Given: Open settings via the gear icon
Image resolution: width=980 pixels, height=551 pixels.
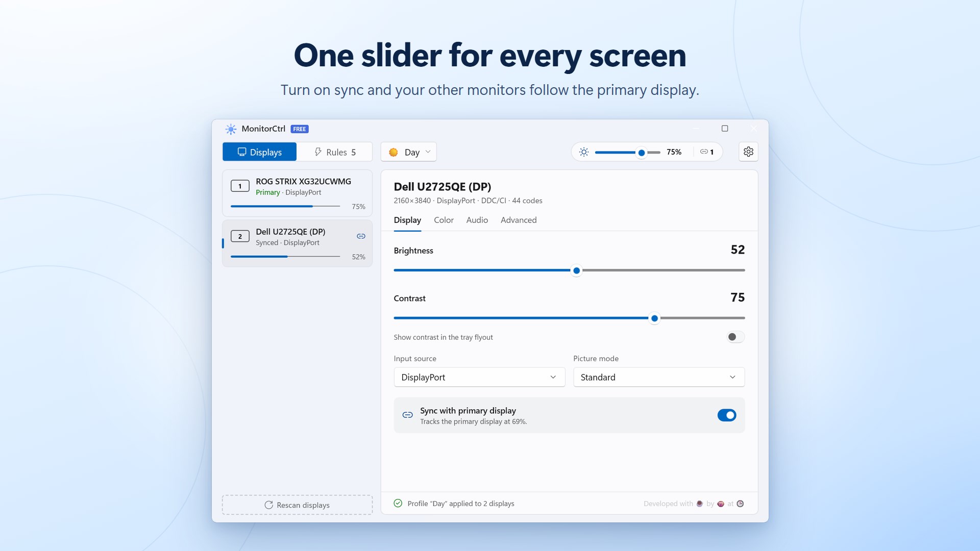Looking at the screenshot, I should [x=748, y=152].
